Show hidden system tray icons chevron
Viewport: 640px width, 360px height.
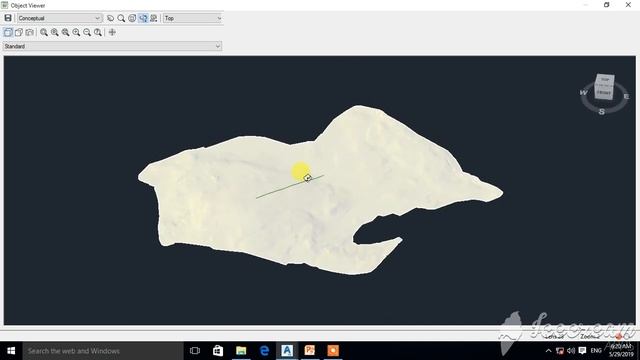pyautogui.click(x=549, y=351)
